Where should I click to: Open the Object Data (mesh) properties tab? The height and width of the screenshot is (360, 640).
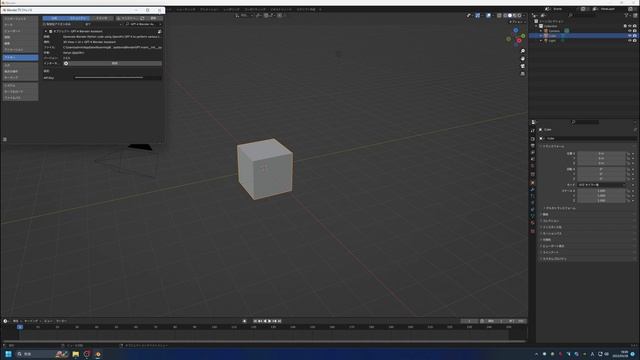click(533, 216)
